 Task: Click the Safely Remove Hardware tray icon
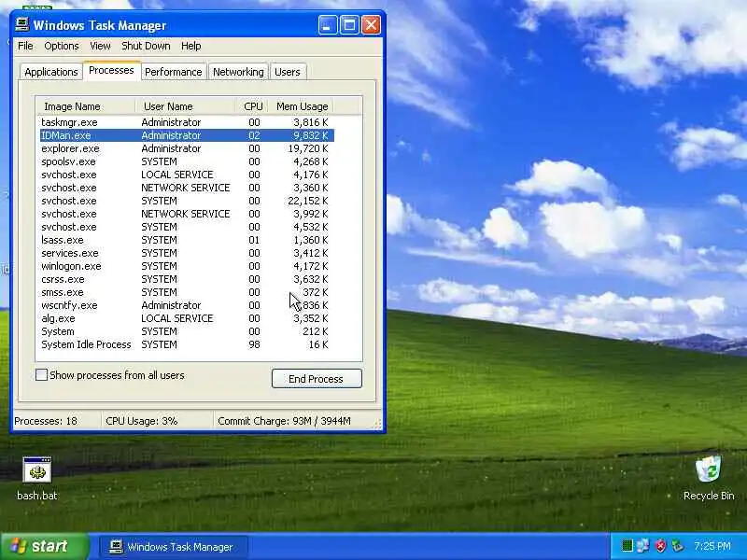677,546
